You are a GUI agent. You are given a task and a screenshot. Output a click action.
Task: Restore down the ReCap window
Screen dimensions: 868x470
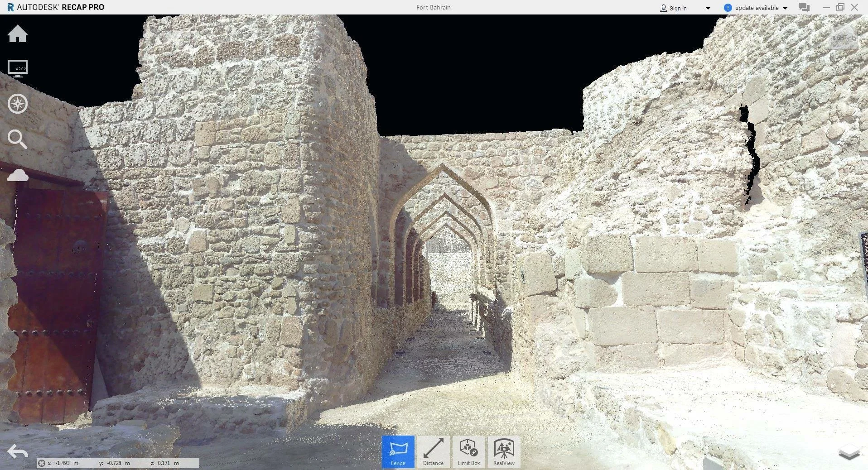tap(840, 7)
